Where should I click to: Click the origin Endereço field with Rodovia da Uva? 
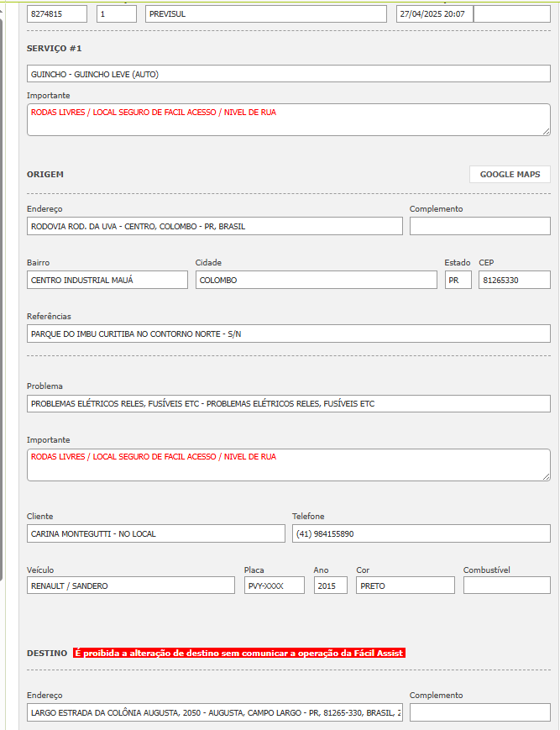tap(214, 226)
